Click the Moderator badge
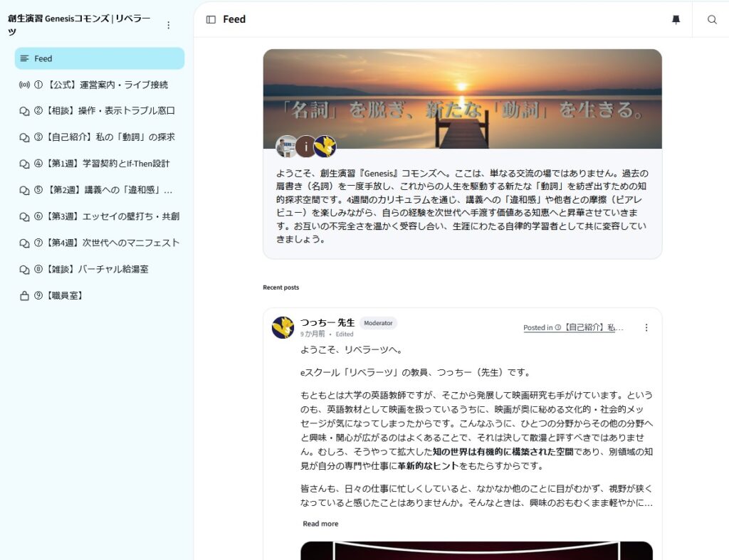 pyautogui.click(x=378, y=323)
